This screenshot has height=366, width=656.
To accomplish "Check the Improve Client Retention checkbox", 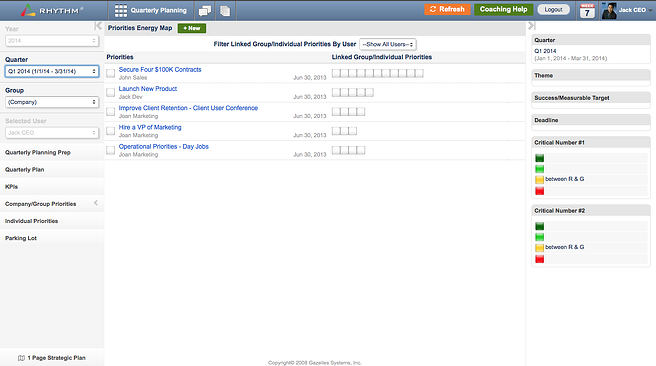I will 110,112.
